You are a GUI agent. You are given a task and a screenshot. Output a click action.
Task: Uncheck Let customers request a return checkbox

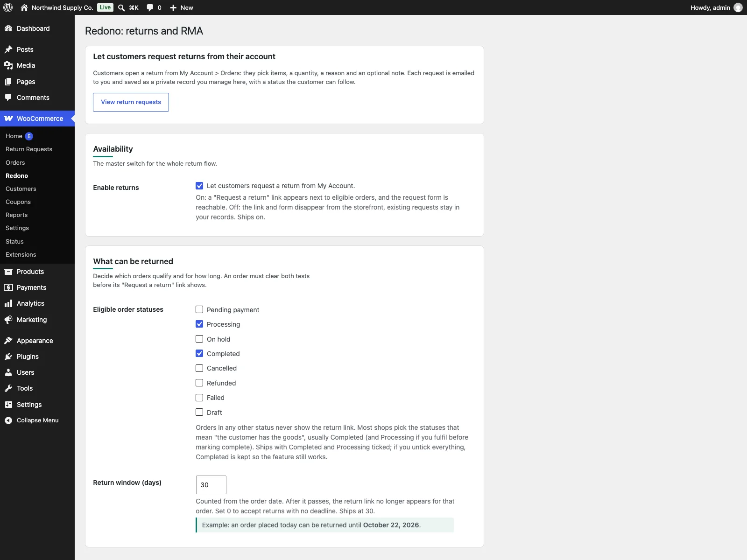199,186
